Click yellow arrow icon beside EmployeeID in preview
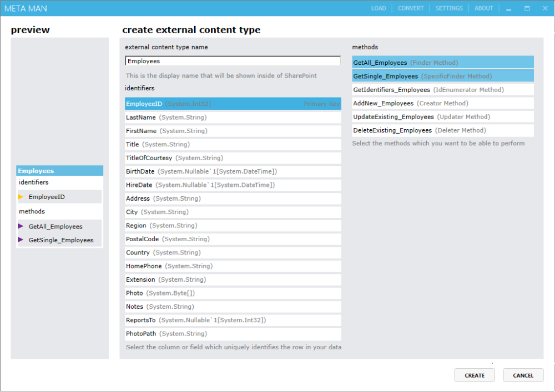 [x=21, y=197]
